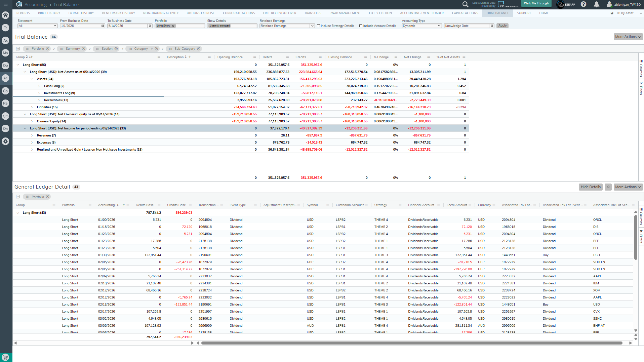This screenshot has height=362, width=644.
Task: Open the Columns side panel of Trial Balance
Action: coord(641,69)
